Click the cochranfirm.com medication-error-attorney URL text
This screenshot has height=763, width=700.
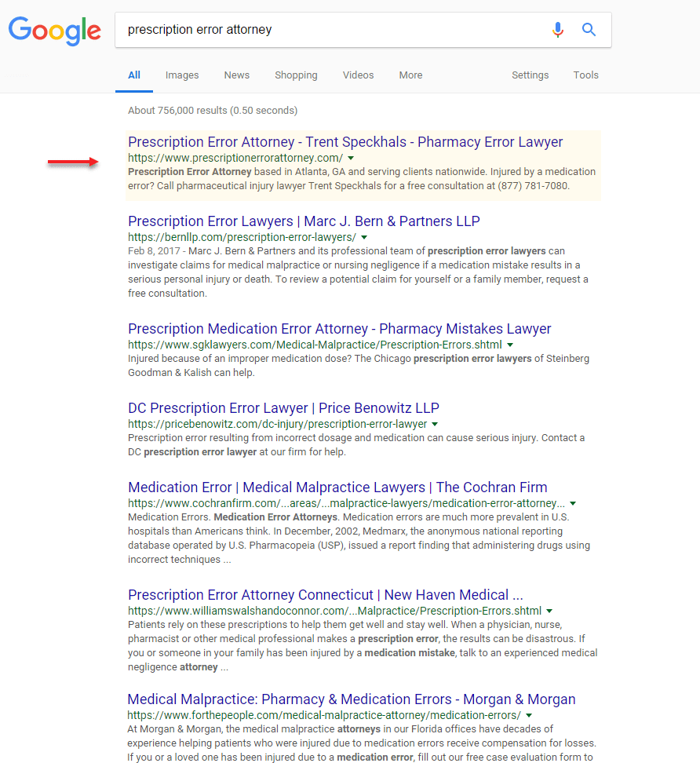346,503
